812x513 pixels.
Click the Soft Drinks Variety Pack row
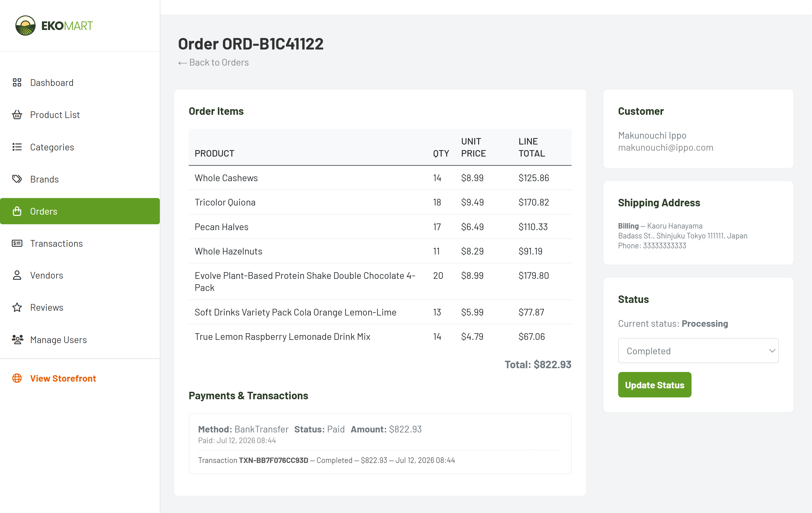click(380, 312)
